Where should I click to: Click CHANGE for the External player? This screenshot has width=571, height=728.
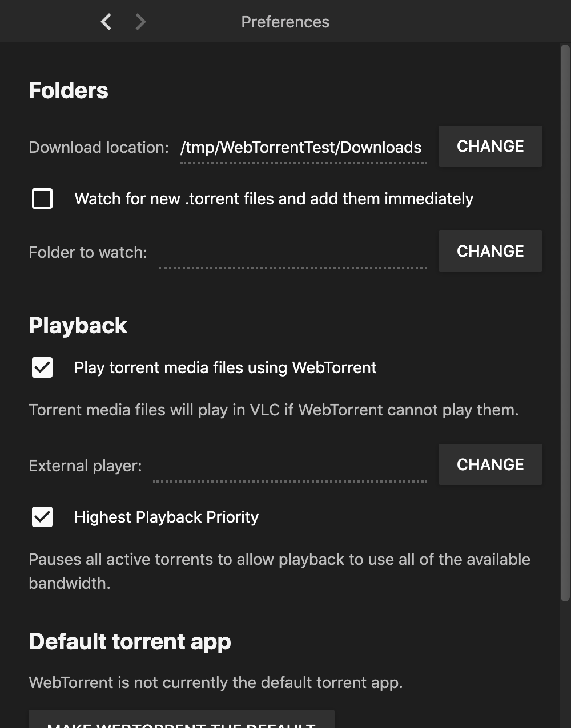[x=490, y=464]
